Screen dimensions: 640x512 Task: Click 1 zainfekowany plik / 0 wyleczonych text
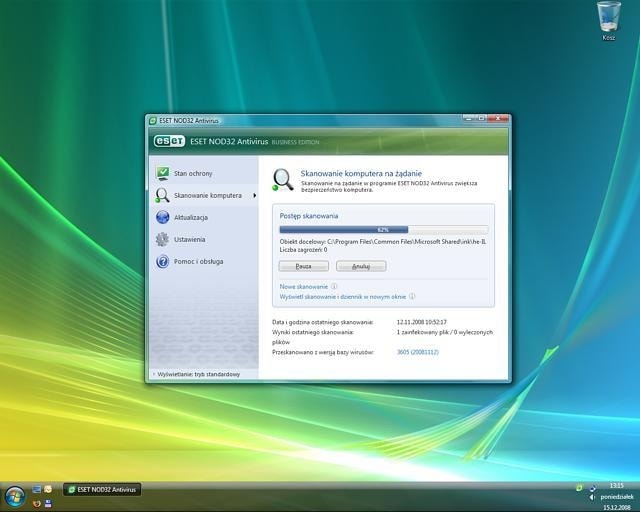coord(444,332)
